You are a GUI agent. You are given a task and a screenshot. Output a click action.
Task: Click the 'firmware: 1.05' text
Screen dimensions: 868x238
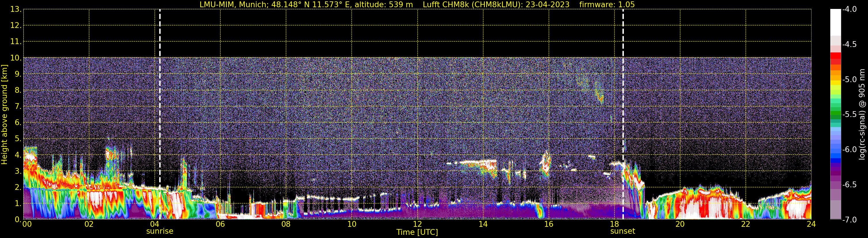click(x=607, y=4)
